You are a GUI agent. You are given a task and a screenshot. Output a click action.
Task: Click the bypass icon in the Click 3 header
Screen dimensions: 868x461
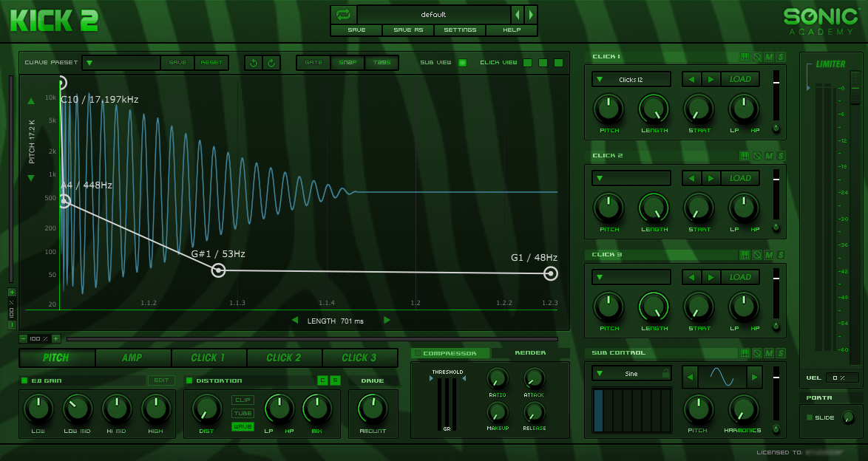click(x=757, y=255)
